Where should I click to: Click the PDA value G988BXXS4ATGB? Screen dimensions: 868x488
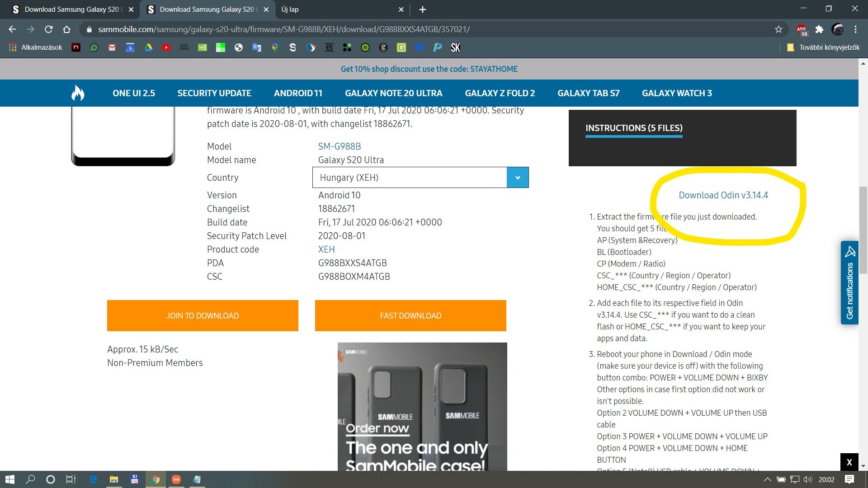tap(353, 263)
